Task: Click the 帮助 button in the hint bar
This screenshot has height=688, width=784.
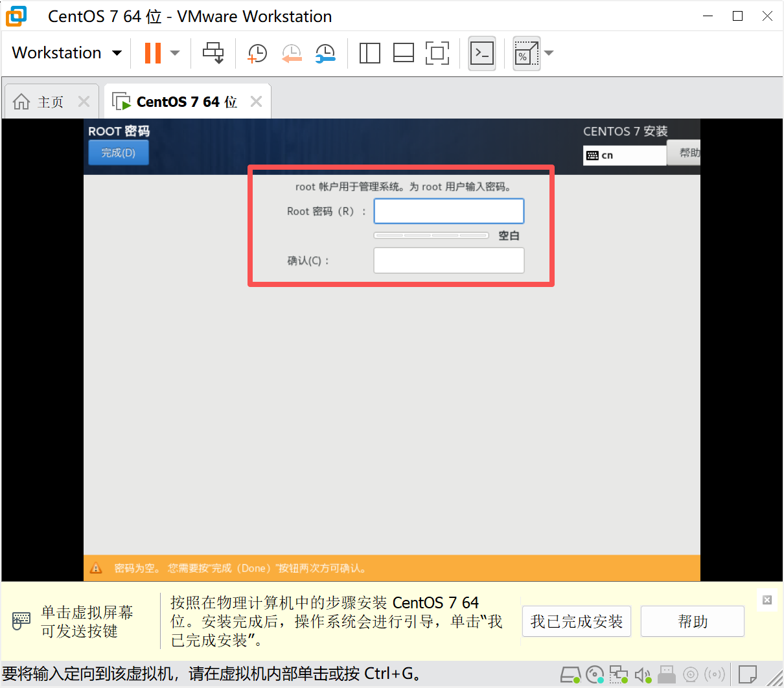Action: [693, 621]
